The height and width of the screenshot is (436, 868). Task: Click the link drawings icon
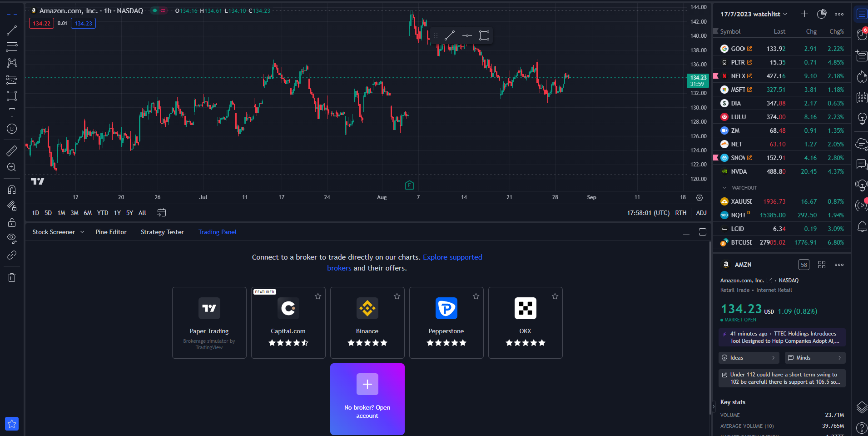point(12,255)
